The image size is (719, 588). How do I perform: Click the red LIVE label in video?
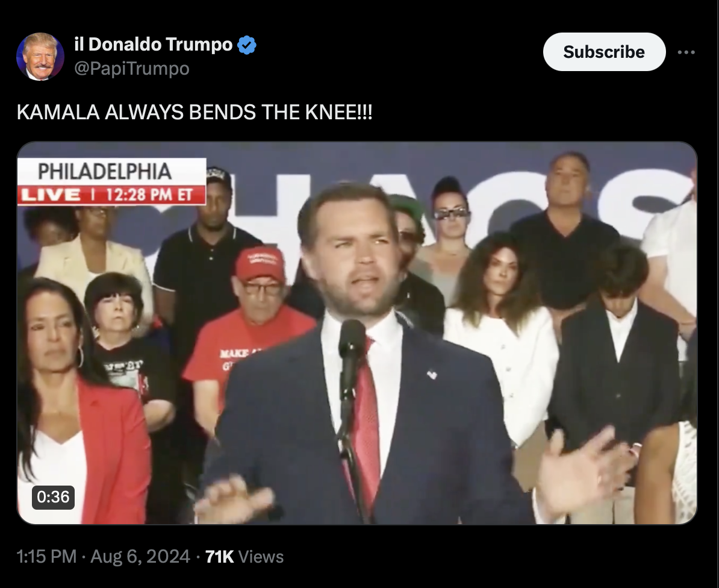51,195
